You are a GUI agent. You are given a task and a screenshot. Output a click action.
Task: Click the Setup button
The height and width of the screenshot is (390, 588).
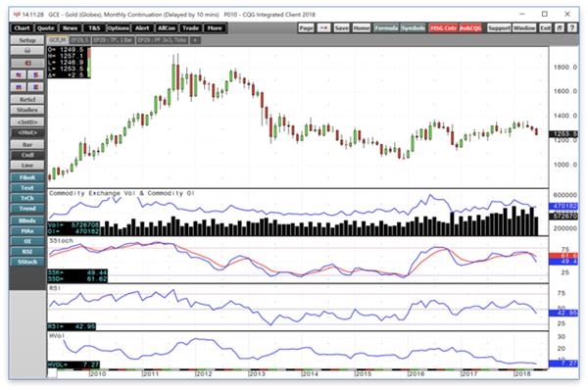pos(27,40)
